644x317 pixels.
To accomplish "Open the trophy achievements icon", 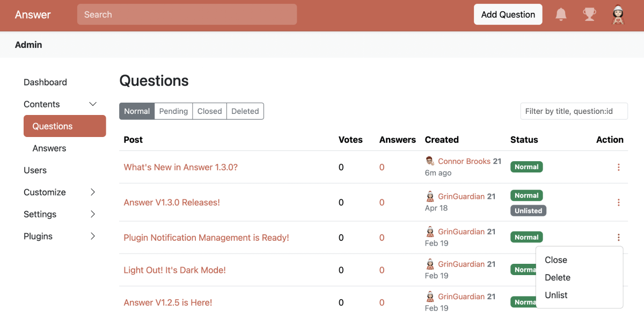I will click(589, 15).
